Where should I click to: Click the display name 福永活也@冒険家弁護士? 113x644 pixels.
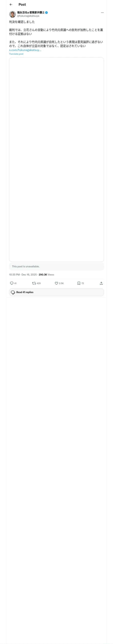point(31,12)
